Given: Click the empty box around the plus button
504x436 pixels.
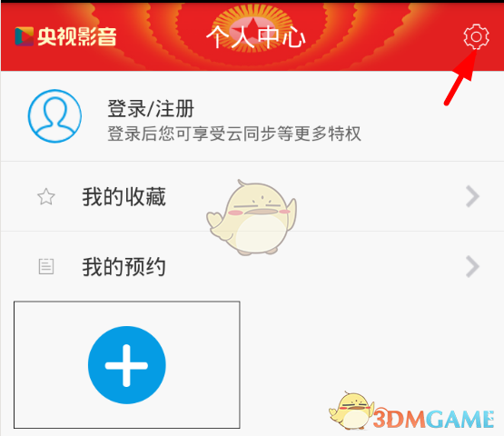Looking at the screenshot, I should 126,364.
